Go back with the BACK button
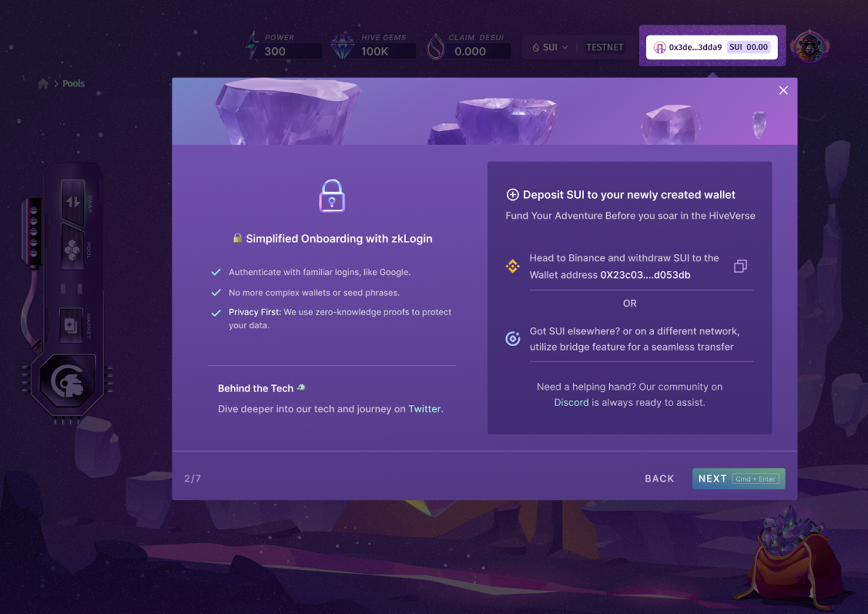 [x=660, y=479]
